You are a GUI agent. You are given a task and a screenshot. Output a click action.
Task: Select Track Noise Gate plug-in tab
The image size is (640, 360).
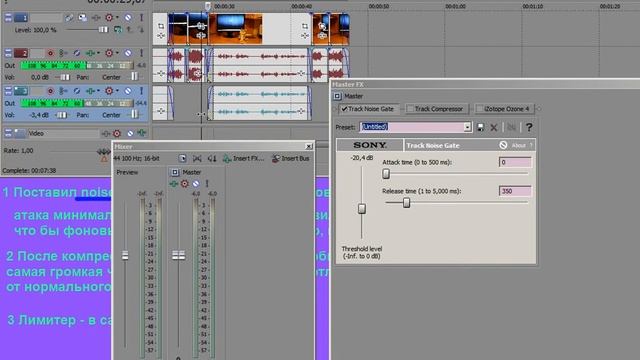coord(368,109)
